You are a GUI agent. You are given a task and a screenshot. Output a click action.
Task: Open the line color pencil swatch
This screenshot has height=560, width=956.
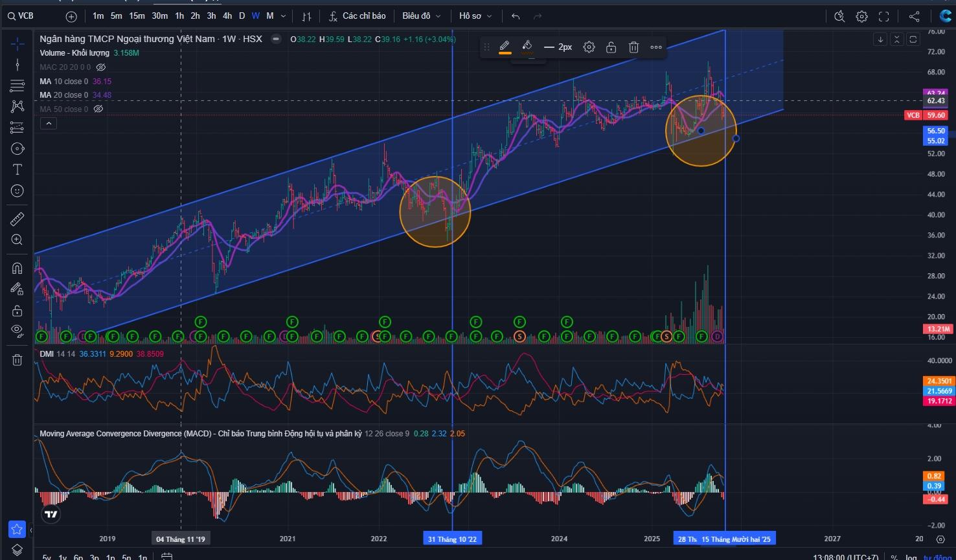pyautogui.click(x=505, y=47)
